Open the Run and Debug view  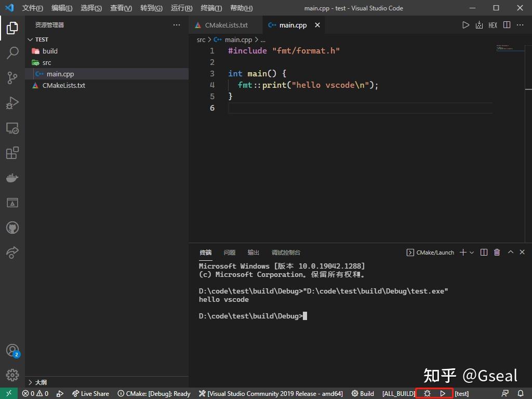(12, 103)
